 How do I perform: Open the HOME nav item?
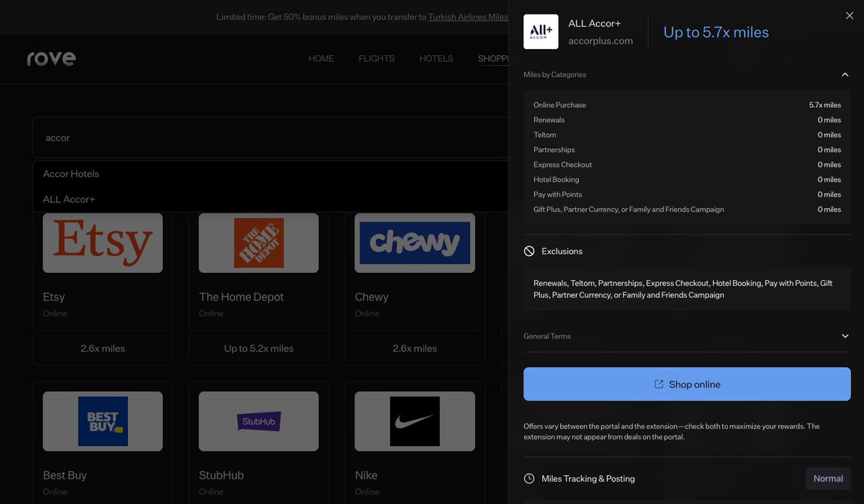pos(321,58)
